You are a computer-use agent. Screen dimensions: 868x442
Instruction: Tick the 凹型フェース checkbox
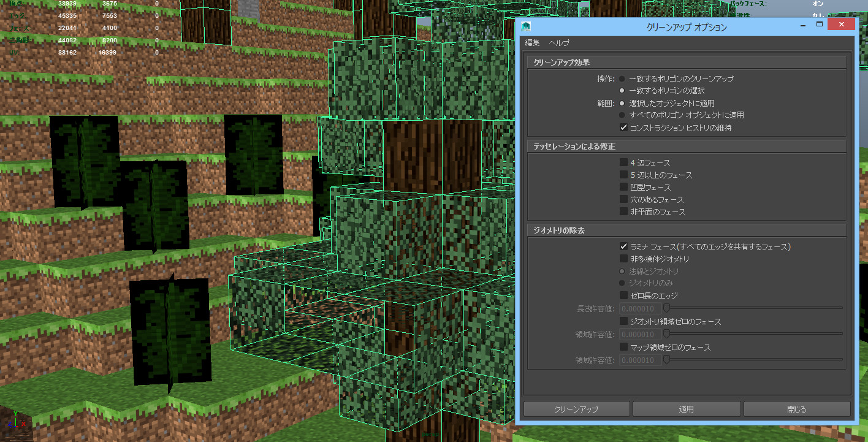[x=623, y=187]
